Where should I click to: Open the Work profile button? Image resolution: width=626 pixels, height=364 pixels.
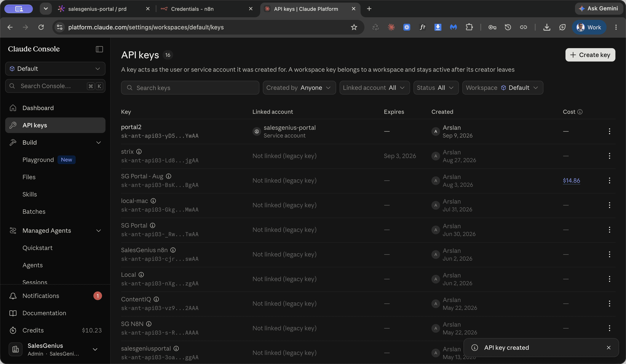click(x=589, y=27)
